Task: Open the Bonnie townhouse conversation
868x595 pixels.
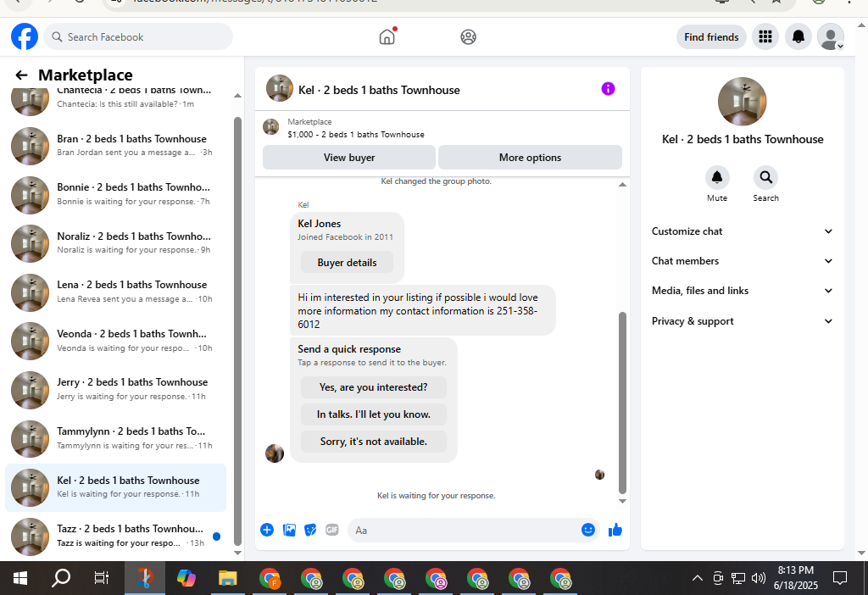Action: click(115, 194)
